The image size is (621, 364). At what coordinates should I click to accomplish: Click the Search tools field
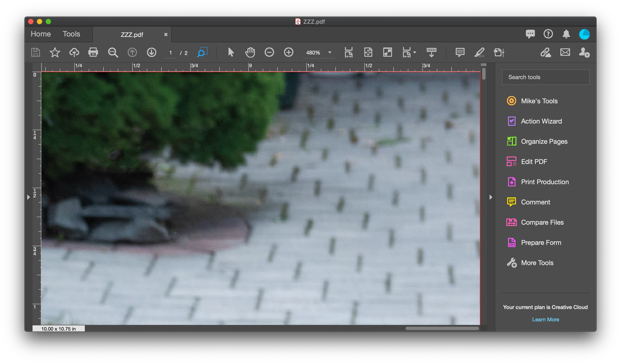[x=545, y=77]
